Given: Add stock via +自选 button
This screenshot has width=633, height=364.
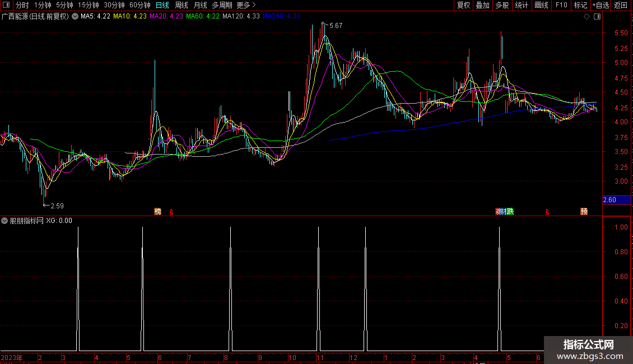Looking at the screenshot, I should coord(601,5).
